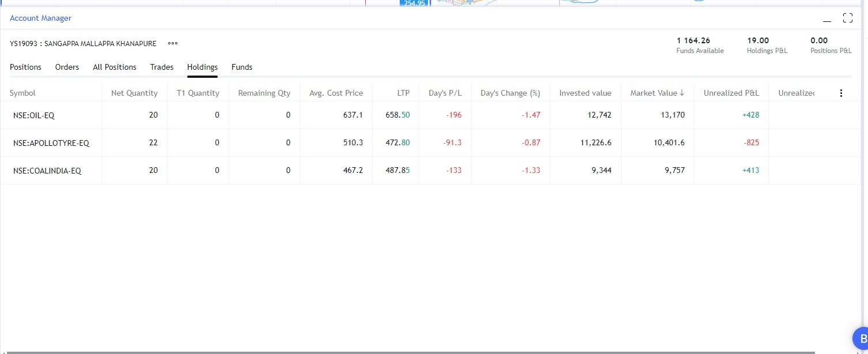Sort by Day's Change (%) column header
This screenshot has width=868, height=354.
point(510,93)
